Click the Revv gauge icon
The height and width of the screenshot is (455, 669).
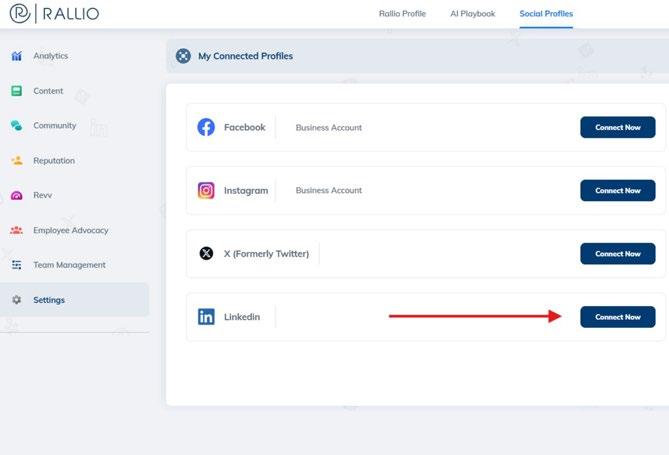pyautogui.click(x=17, y=195)
